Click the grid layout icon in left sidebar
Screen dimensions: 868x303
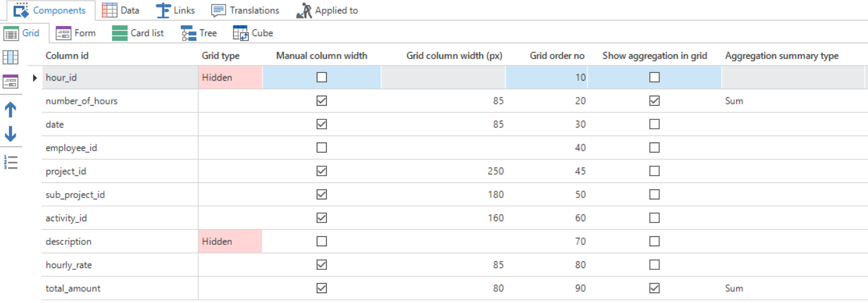11,57
